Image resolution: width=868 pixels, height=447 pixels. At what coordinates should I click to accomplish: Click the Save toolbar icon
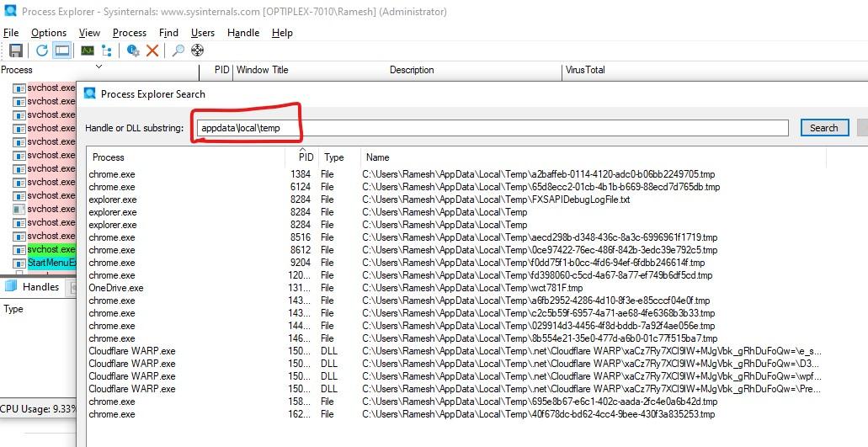coord(15,51)
